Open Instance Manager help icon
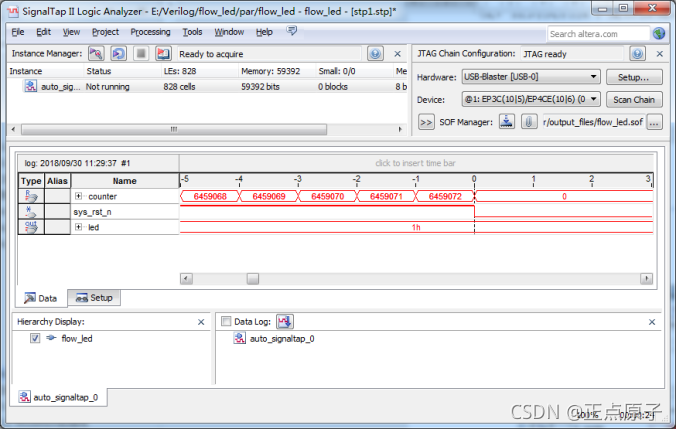677x430 pixels. [375, 54]
